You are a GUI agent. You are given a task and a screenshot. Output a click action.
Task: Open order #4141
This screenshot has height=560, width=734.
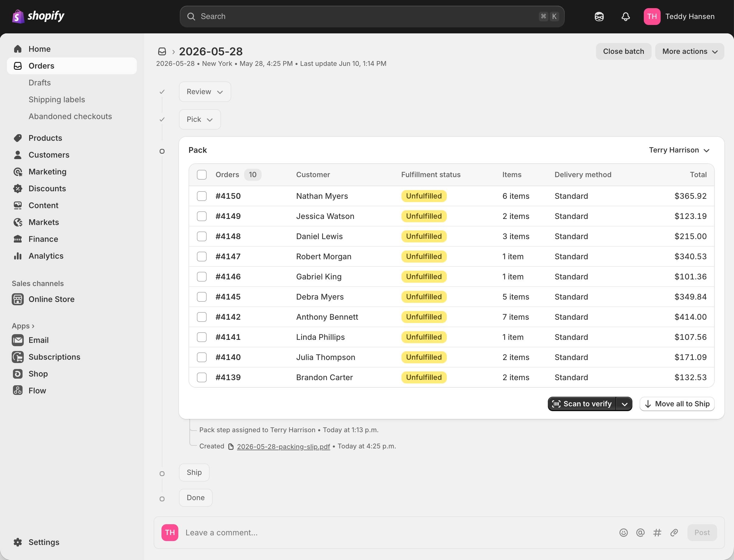point(228,337)
